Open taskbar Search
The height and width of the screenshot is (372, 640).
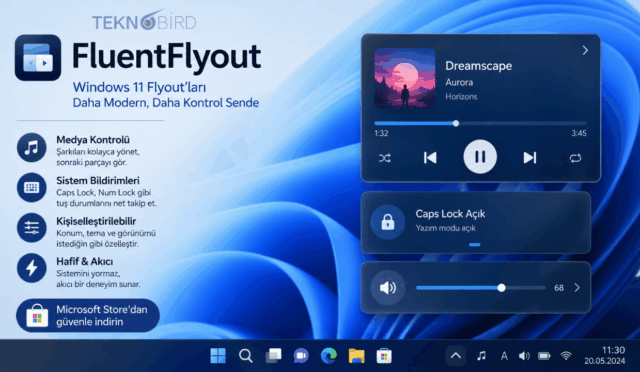coord(246,356)
